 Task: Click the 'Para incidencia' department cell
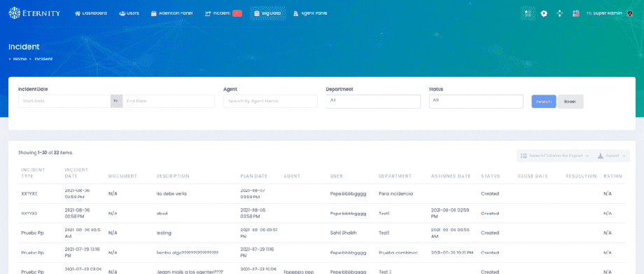tap(395, 193)
